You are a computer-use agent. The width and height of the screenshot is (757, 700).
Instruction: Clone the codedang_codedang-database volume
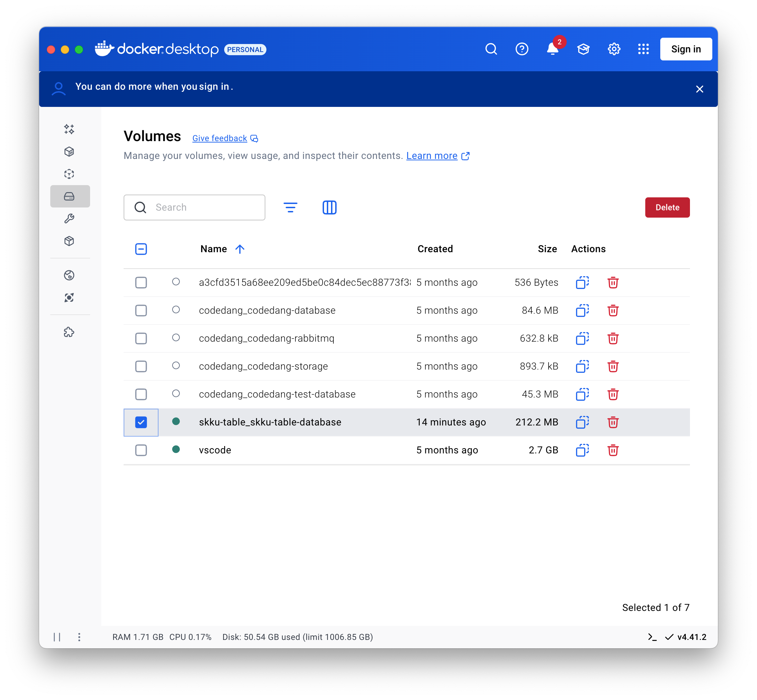tap(582, 311)
